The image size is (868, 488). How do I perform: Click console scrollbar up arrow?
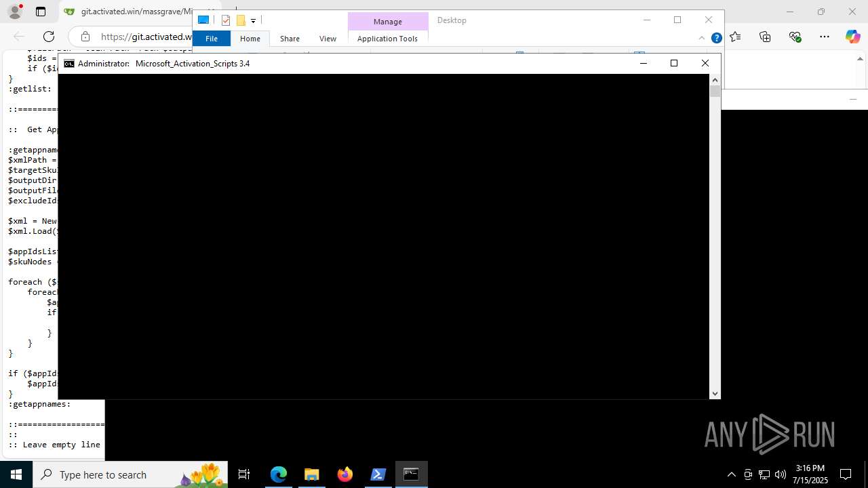[715, 79]
